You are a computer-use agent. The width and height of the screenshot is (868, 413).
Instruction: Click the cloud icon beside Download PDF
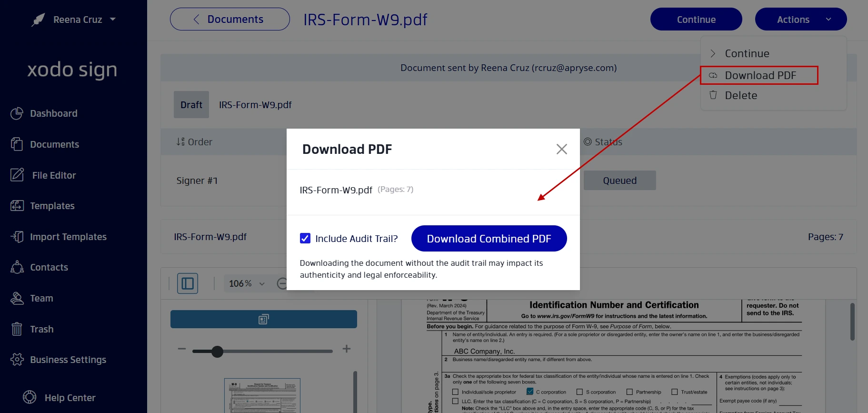(x=713, y=75)
